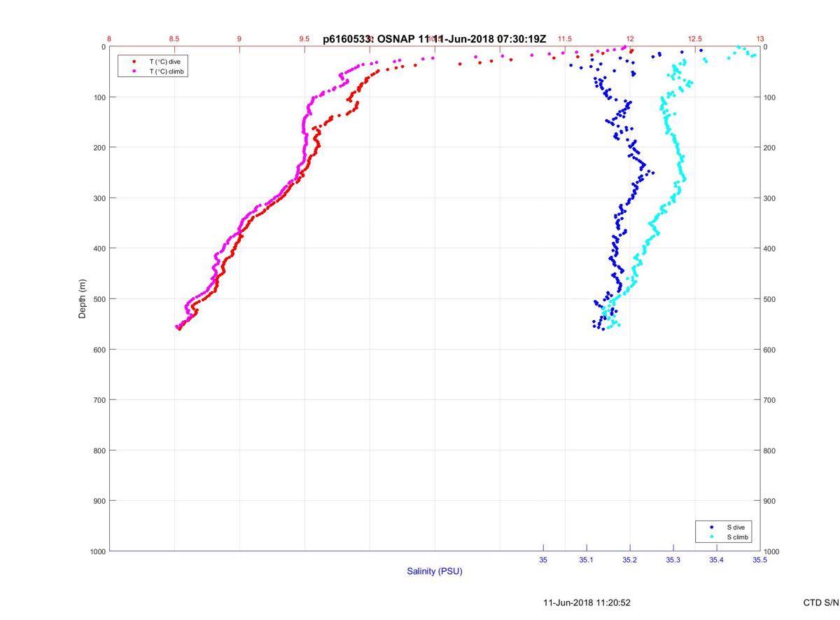Image resolution: width=840 pixels, height=620 pixels.
Task: Click the '35.5' salinity axis tick
Action: [759, 560]
